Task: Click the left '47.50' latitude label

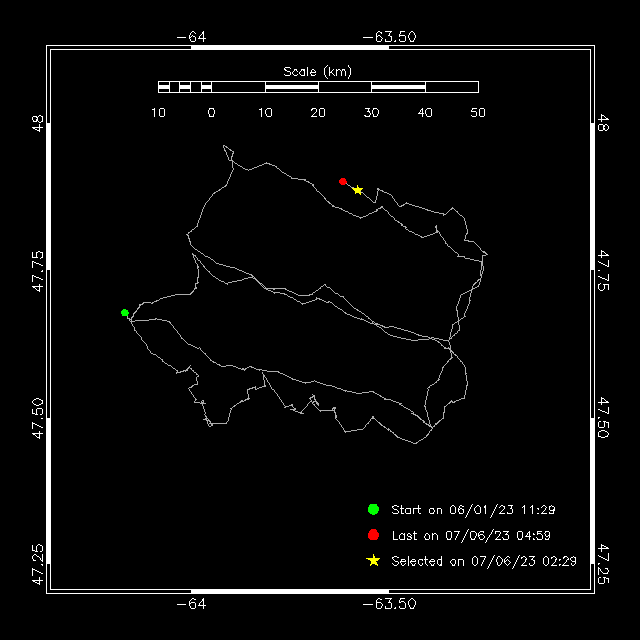Action: click(38, 418)
